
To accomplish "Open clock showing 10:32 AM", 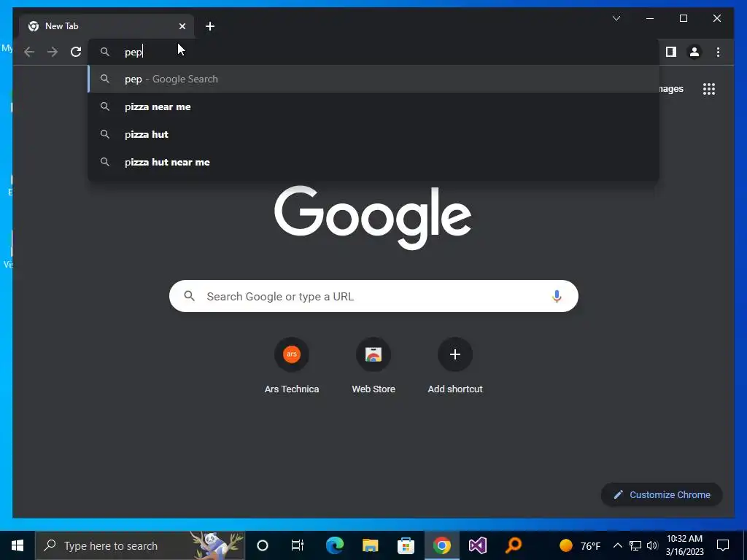I will coord(684,545).
